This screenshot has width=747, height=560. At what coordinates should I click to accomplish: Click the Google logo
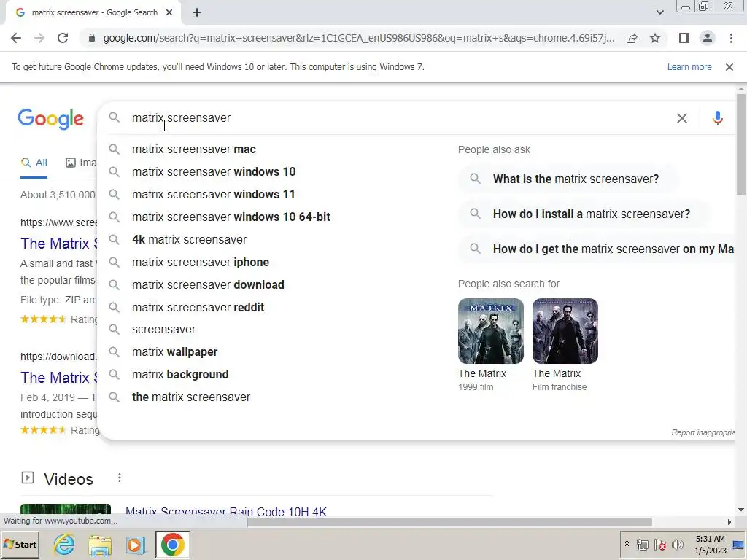[x=50, y=119]
